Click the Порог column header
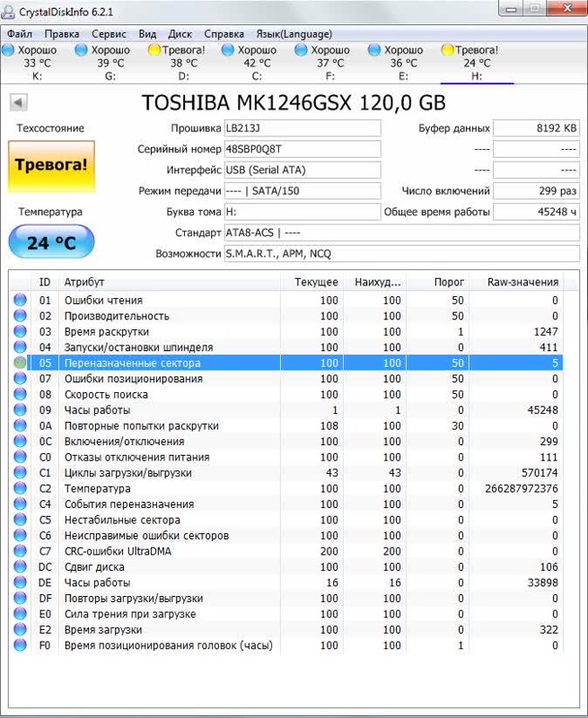Viewport: 588px width, 718px height. 438,282
